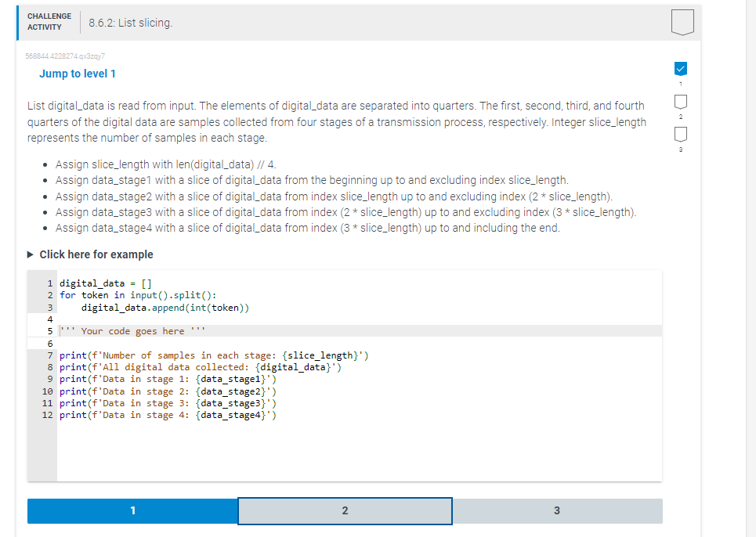Click the 'Assign data_stage2' instruction bullet

tap(334, 196)
